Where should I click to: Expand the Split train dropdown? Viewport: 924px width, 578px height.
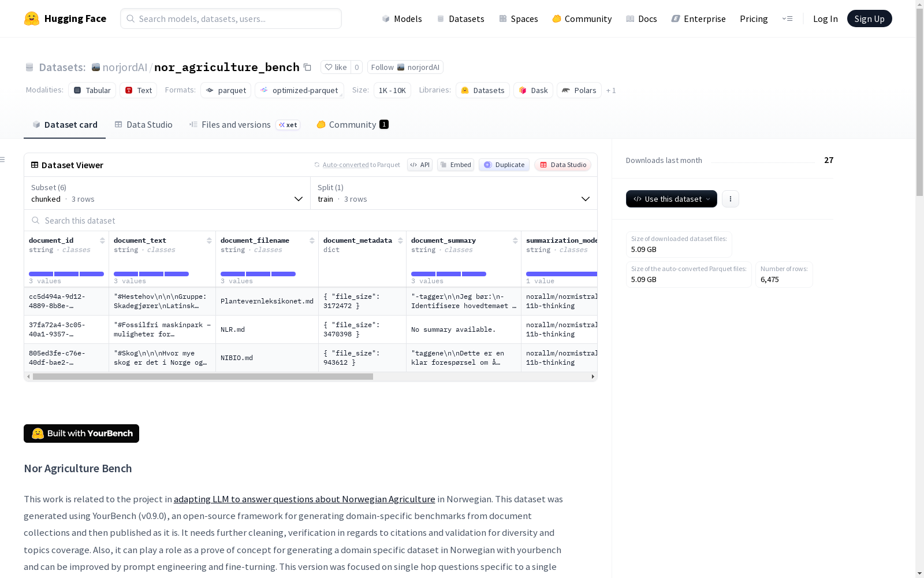tap(454, 193)
